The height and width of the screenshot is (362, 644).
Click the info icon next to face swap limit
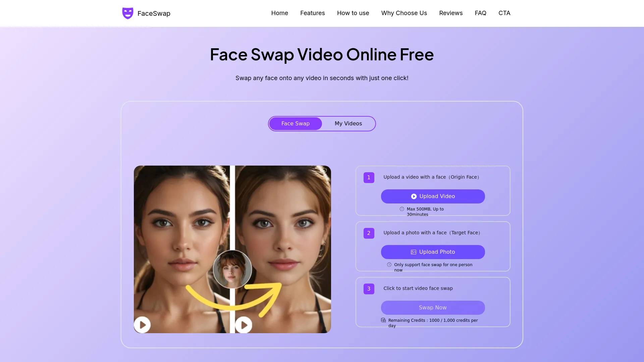389,264
